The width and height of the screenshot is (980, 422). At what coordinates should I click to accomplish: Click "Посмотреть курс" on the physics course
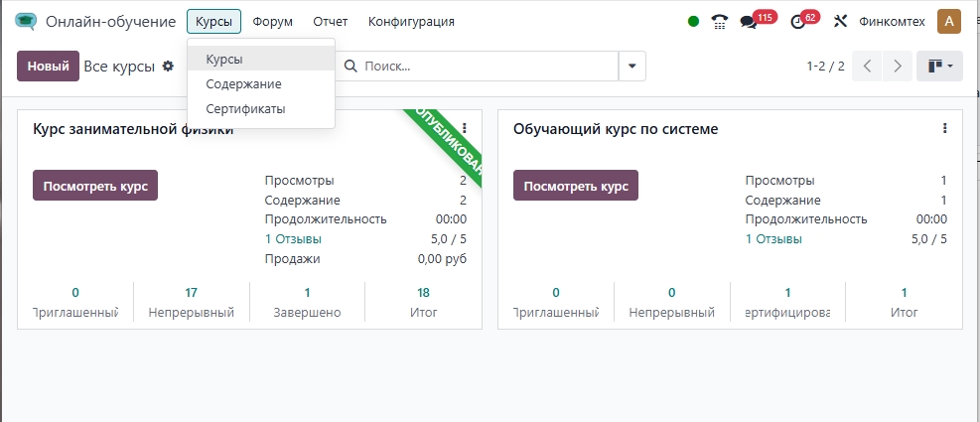coord(95,186)
